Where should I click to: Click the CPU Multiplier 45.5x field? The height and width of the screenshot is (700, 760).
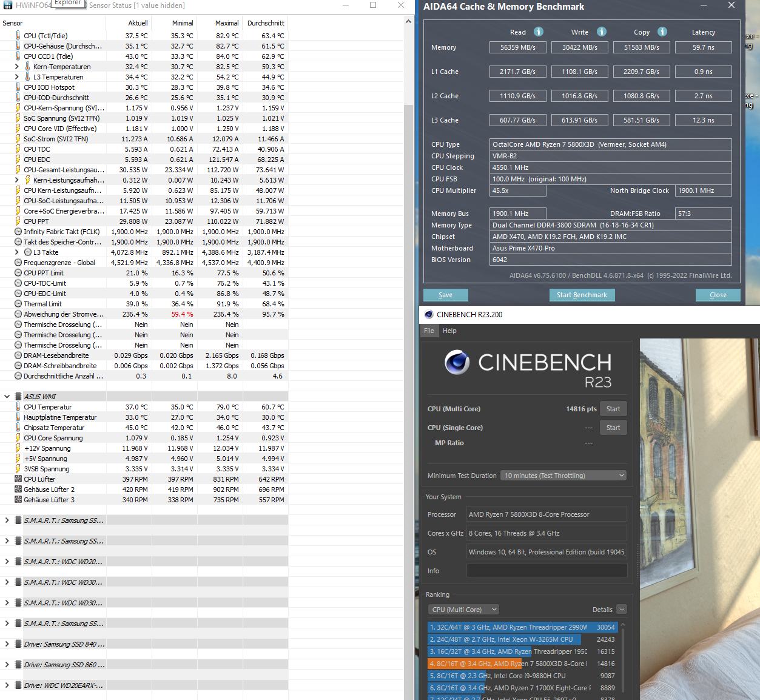click(x=517, y=190)
